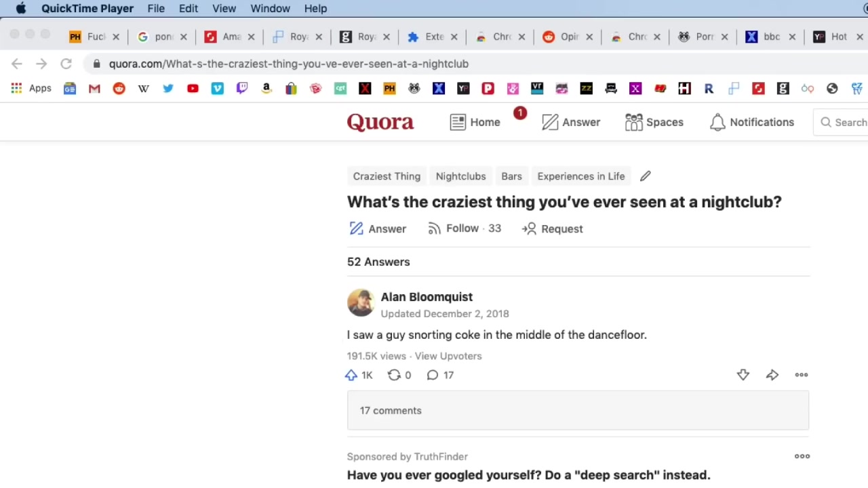
Task: Answer the nightclub question
Action: coord(378,228)
